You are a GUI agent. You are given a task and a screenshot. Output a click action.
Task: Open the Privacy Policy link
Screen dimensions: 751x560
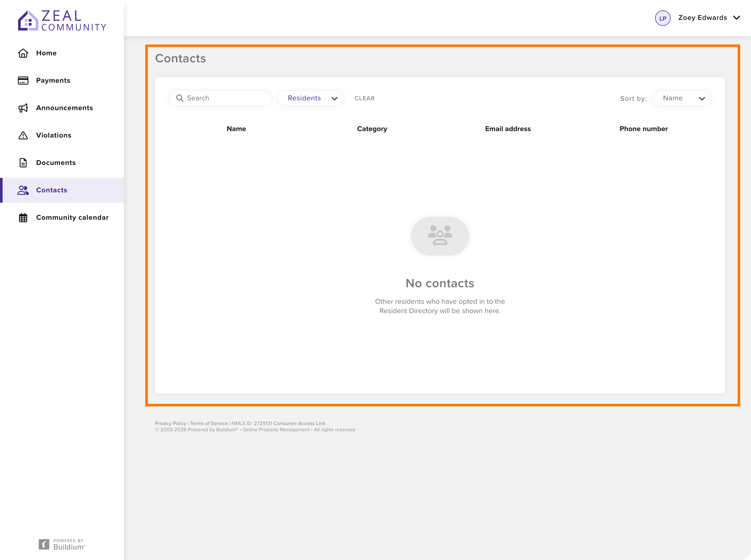[171, 423]
